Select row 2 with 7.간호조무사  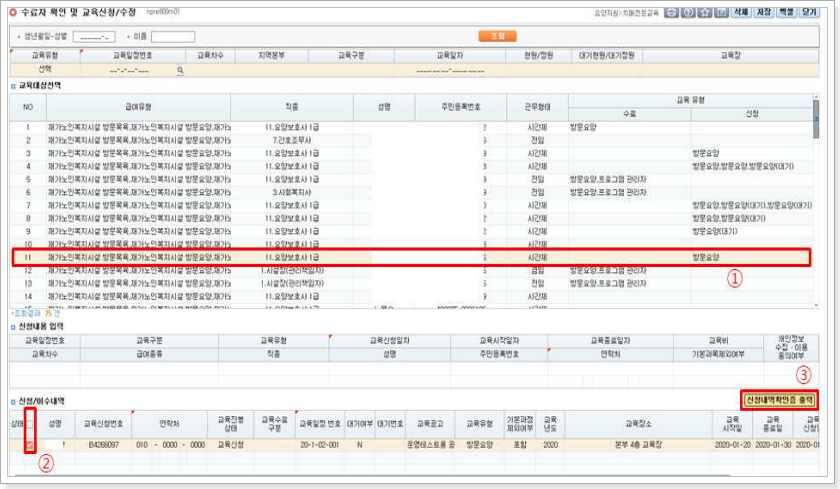click(x=411, y=140)
